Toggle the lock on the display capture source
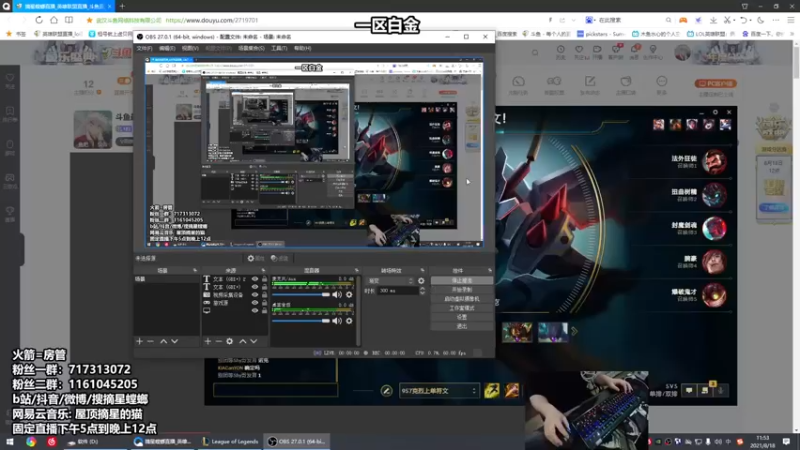800x450 pixels. pos(264,310)
